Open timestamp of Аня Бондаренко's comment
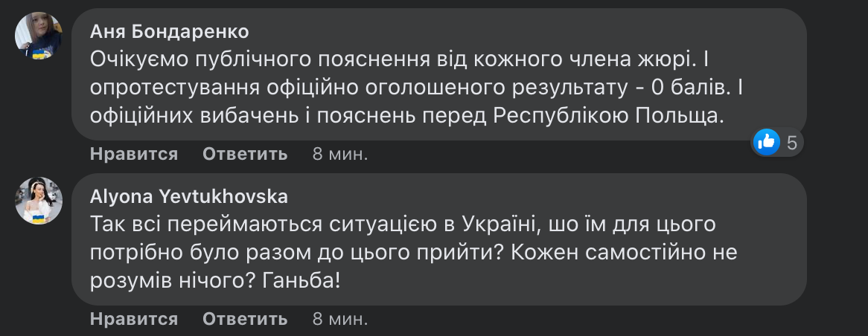 (339, 154)
